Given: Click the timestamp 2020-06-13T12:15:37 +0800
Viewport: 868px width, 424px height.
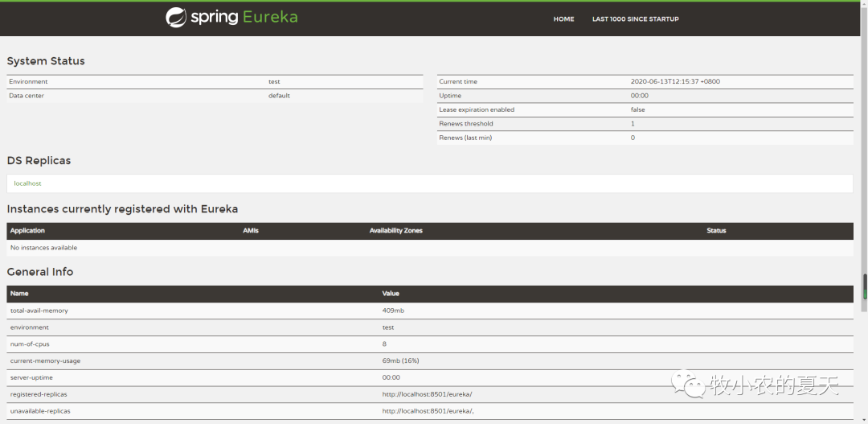Looking at the screenshot, I should 675,81.
